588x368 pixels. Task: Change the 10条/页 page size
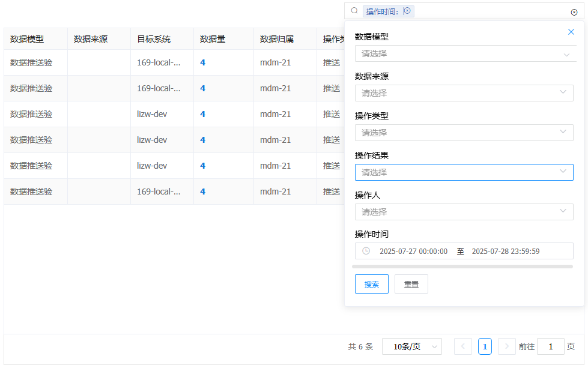point(411,346)
